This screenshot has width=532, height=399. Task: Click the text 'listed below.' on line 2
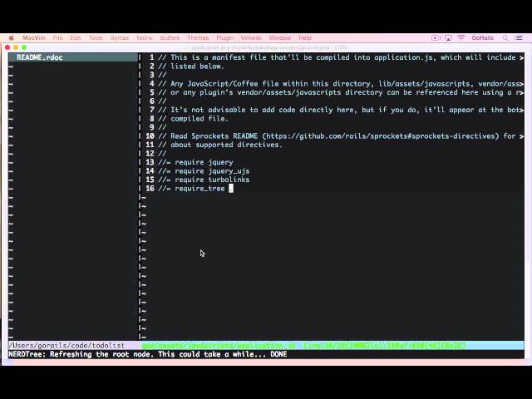click(197, 66)
